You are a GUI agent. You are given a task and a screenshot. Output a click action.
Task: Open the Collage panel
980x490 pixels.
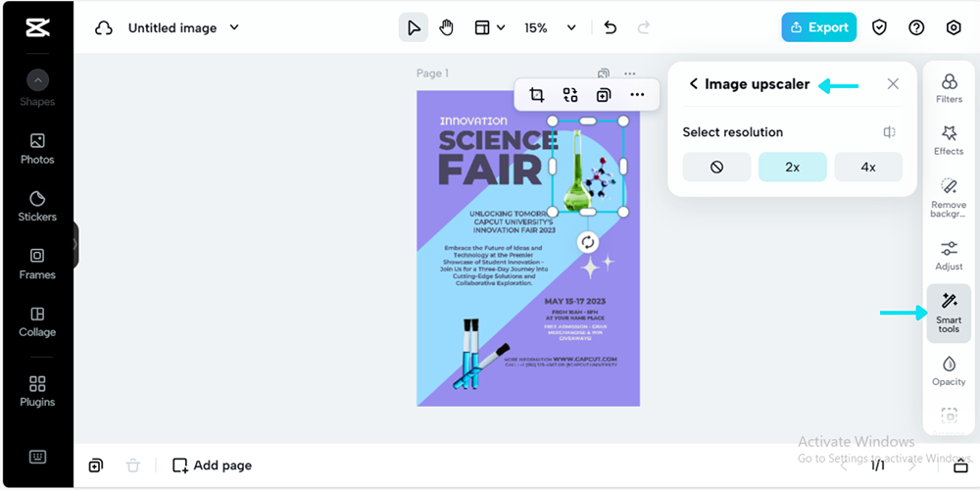point(37,321)
